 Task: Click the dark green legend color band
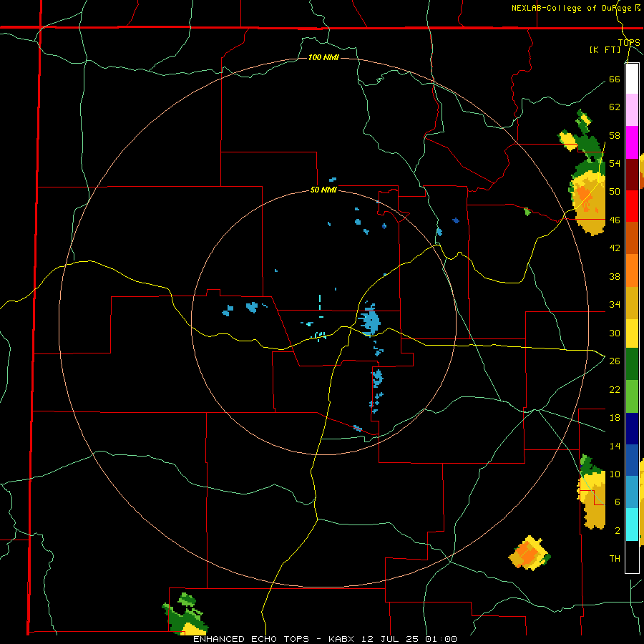(632, 364)
